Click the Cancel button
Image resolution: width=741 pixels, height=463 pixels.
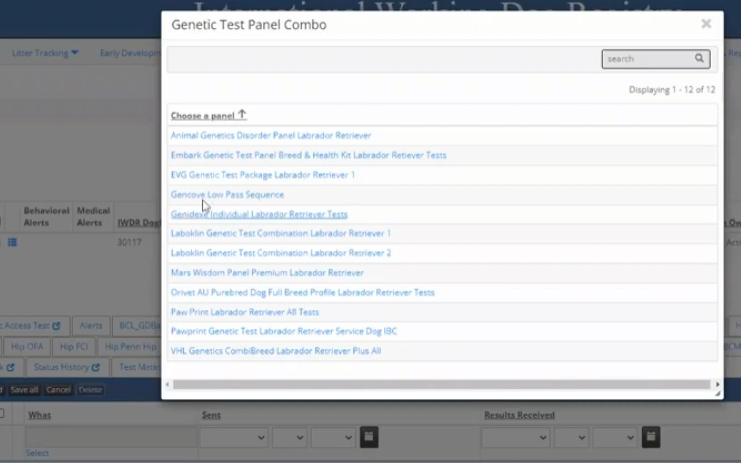tap(59, 390)
